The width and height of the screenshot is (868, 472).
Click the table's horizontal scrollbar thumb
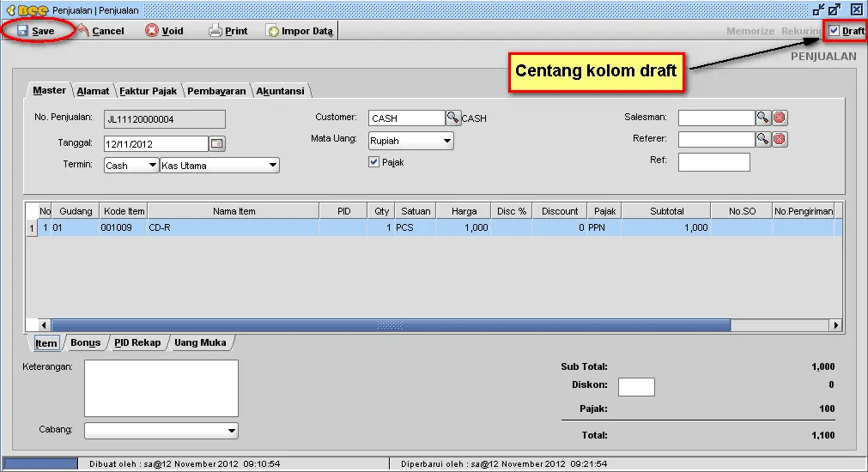pyautogui.click(x=391, y=325)
